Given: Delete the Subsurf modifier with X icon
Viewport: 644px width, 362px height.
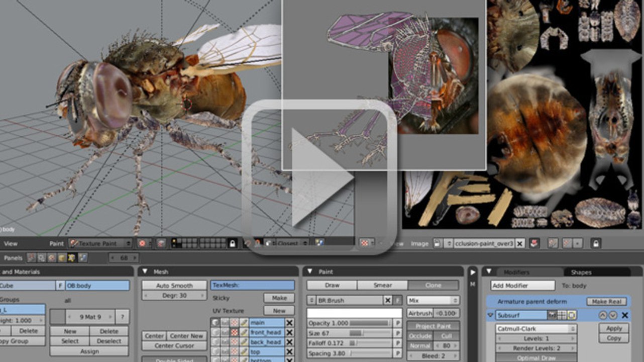Looking at the screenshot, I should click(625, 315).
